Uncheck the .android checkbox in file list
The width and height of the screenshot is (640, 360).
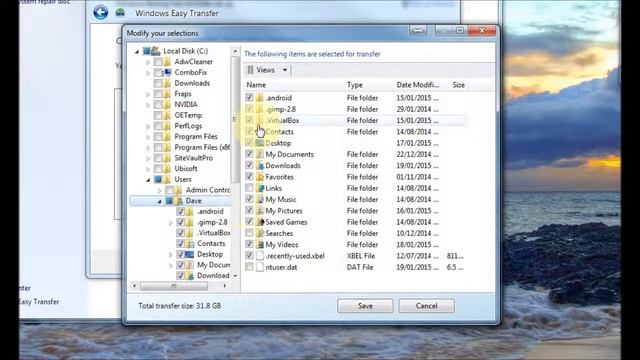[x=249, y=98]
